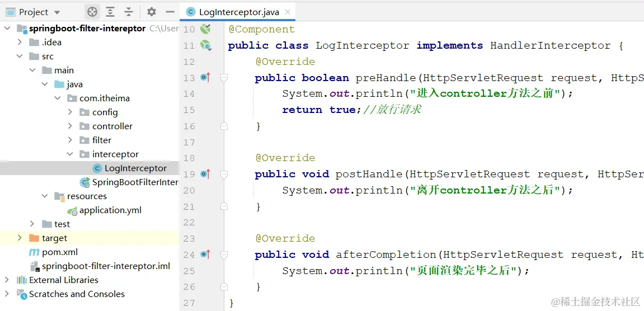Expand the test folder arrow
This screenshot has width=644, height=311.
coord(32,224)
